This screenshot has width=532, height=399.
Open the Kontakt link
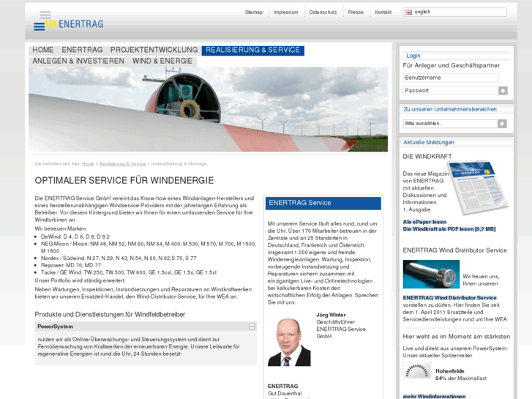[x=383, y=12]
